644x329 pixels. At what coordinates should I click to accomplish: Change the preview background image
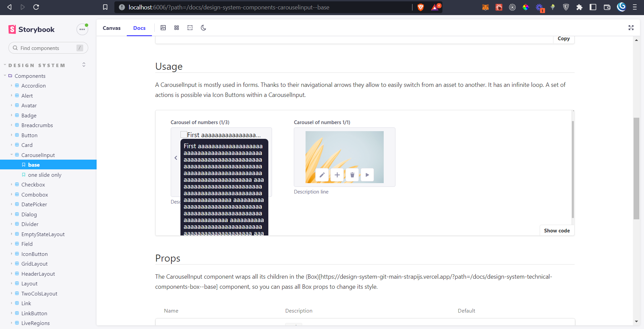pos(163,28)
